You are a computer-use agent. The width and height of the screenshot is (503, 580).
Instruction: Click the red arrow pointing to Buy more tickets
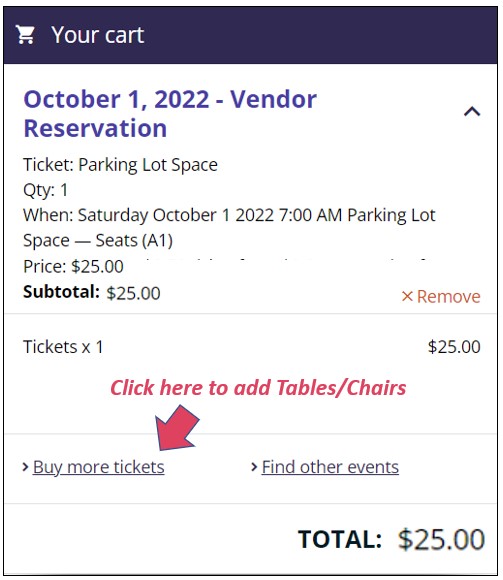click(177, 428)
